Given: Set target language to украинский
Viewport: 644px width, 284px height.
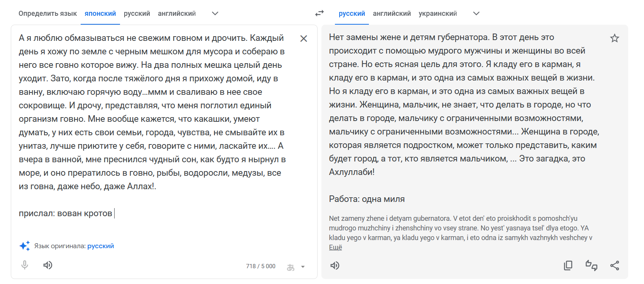Looking at the screenshot, I should click(438, 13).
